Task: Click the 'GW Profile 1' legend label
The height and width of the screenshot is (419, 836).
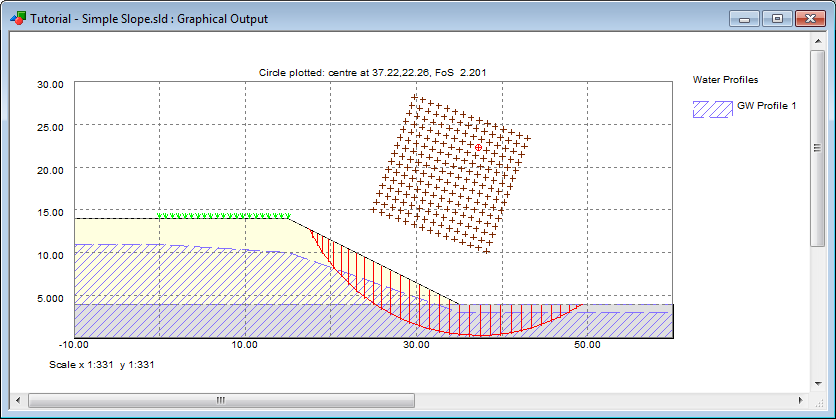Action: [x=767, y=106]
